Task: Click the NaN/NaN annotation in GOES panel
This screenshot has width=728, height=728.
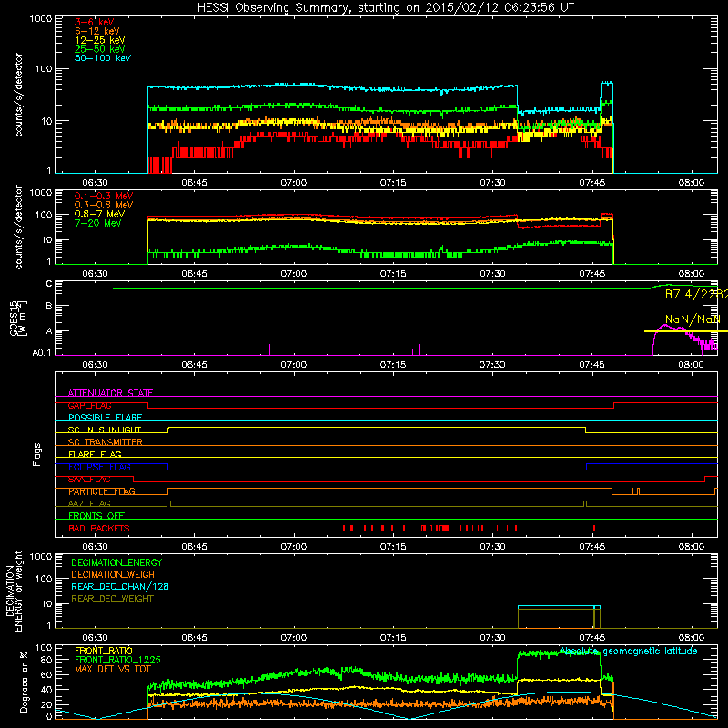Action: point(693,319)
